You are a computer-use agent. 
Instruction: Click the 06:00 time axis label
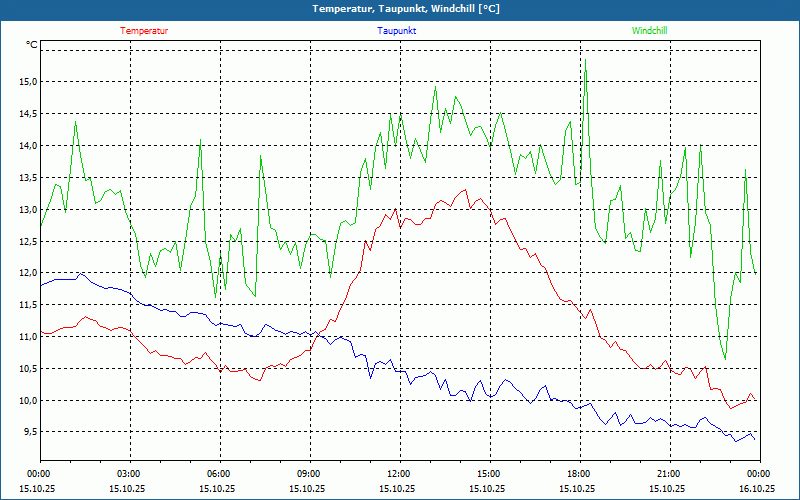pos(219,474)
